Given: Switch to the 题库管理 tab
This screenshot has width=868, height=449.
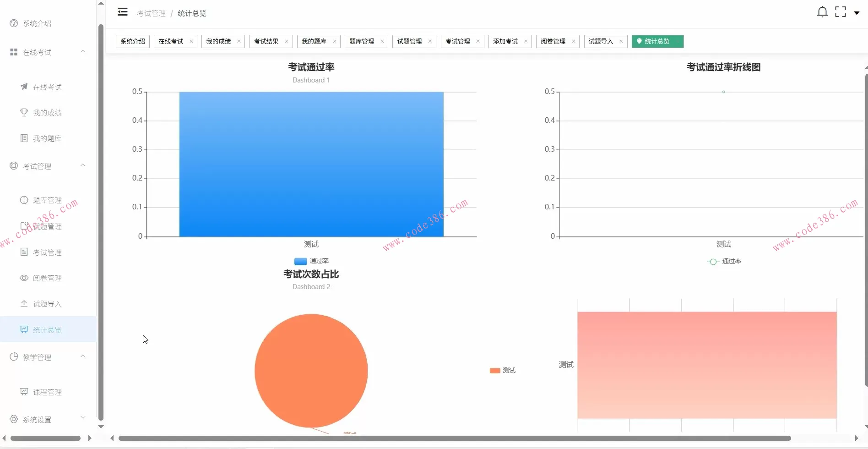Looking at the screenshot, I should pyautogui.click(x=362, y=42).
